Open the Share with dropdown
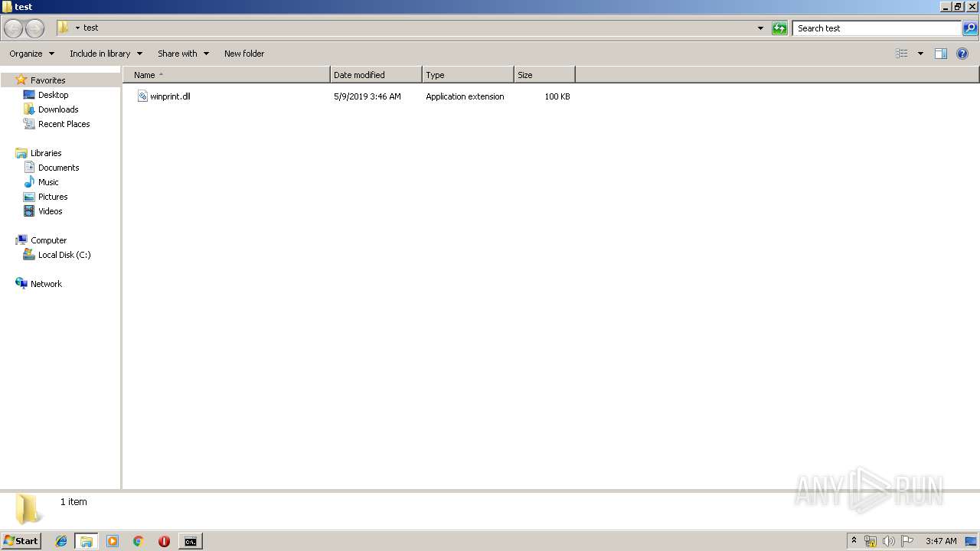980x551 pixels. point(183,54)
